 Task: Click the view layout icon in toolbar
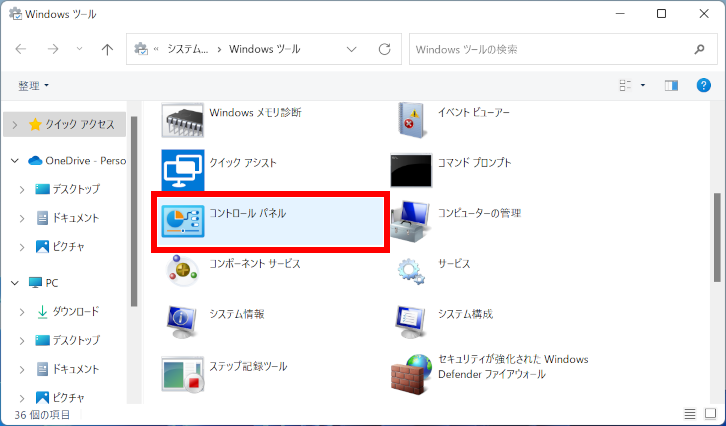coord(625,85)
